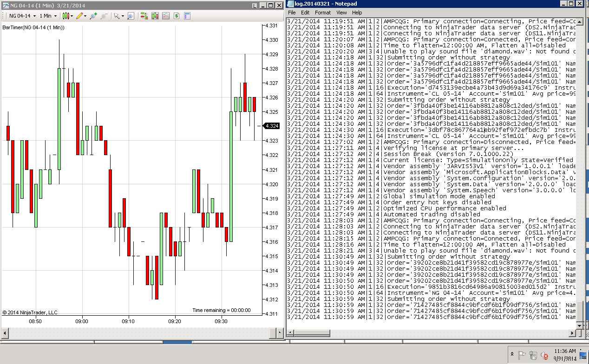The image size is (589, 364).
Task: Click the chart horizontal scroll right arrow
Action: click(x=279, y=332)
